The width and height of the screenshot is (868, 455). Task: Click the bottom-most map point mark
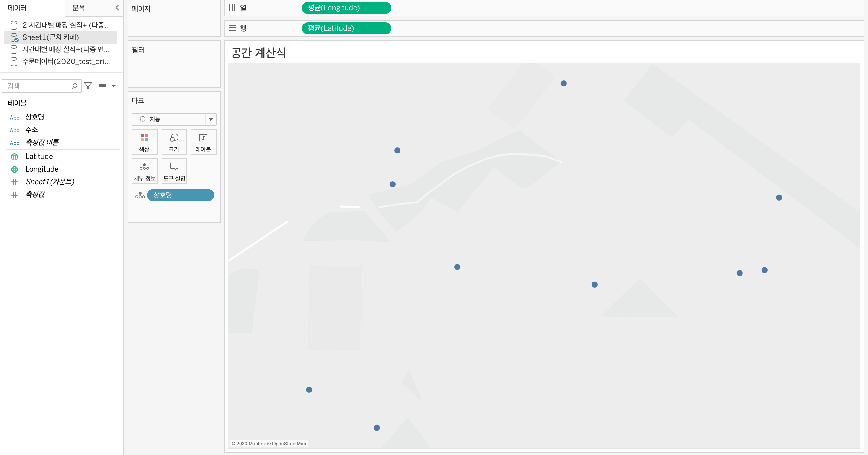click(377, 428)
